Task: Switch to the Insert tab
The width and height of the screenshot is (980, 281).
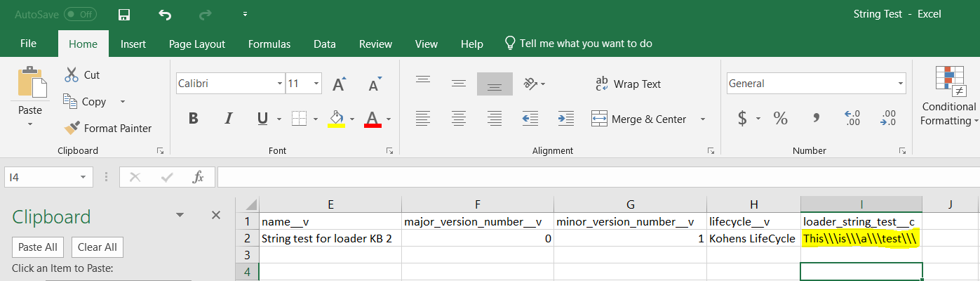Action: [133, 44]
